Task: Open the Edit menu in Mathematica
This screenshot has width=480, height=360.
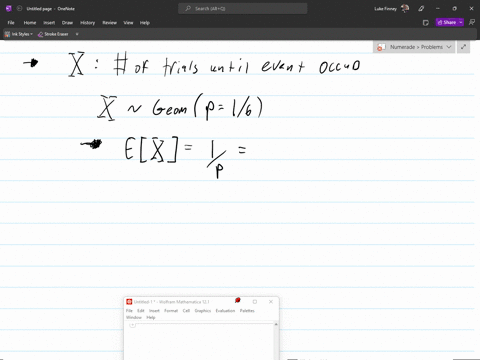Action: pyautogui.click(x=141, y=311)
